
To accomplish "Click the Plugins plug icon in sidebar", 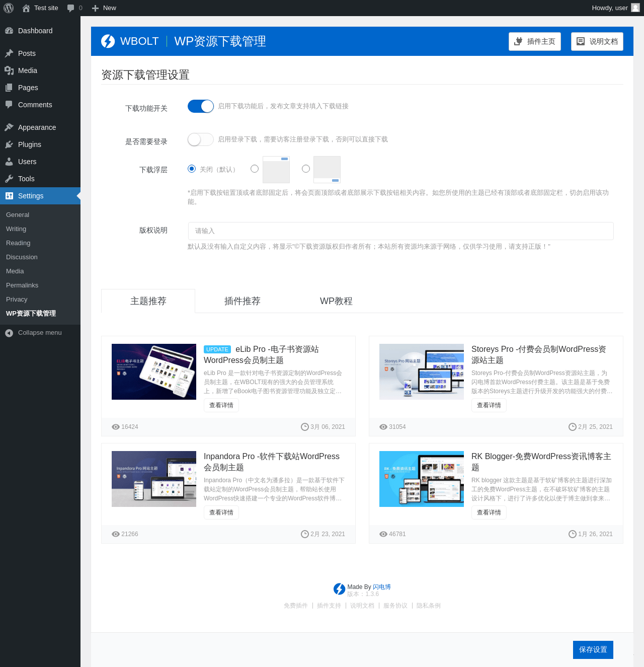I will point(9,144).
